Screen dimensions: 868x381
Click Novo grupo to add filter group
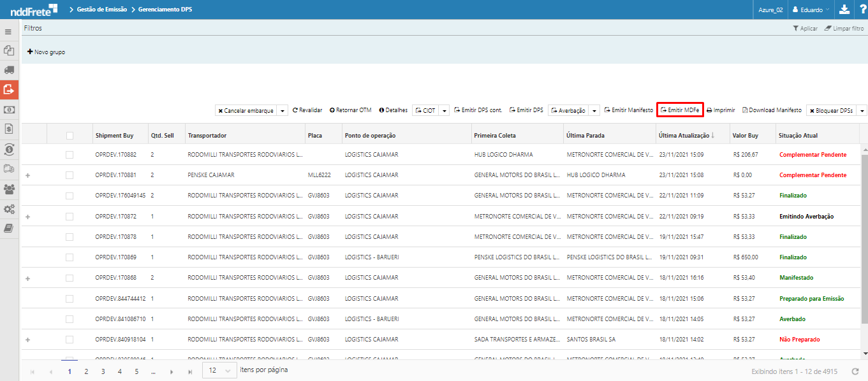point(46,52)
